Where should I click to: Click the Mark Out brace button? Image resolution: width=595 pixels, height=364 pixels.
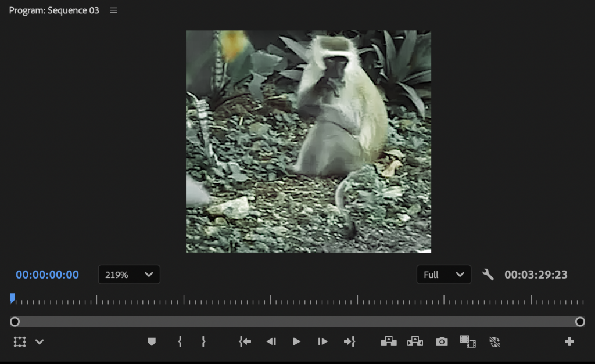coord(203,341)
